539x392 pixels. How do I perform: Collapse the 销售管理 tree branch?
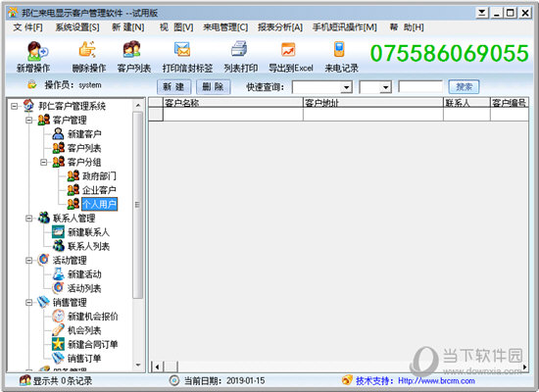coord(28,302)
